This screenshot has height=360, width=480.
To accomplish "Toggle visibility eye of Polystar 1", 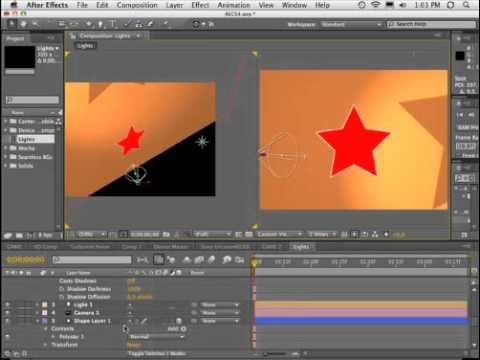I will click(7, 337).
